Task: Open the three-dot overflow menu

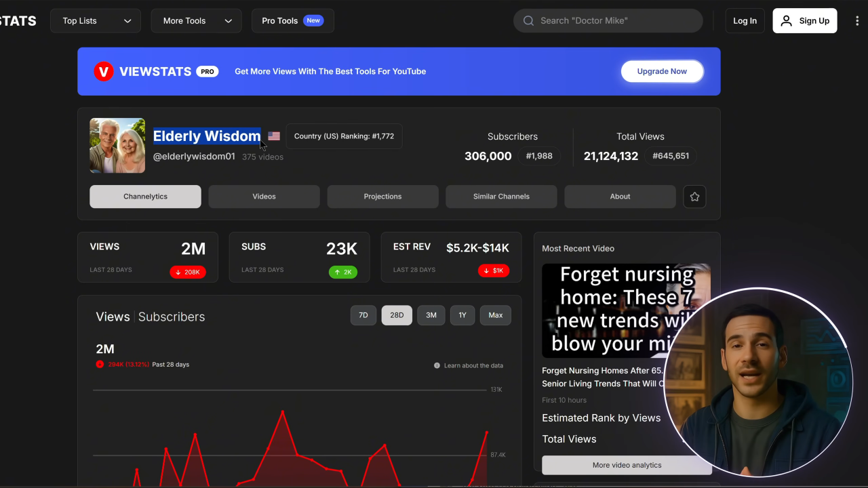Action: [857, 21]
